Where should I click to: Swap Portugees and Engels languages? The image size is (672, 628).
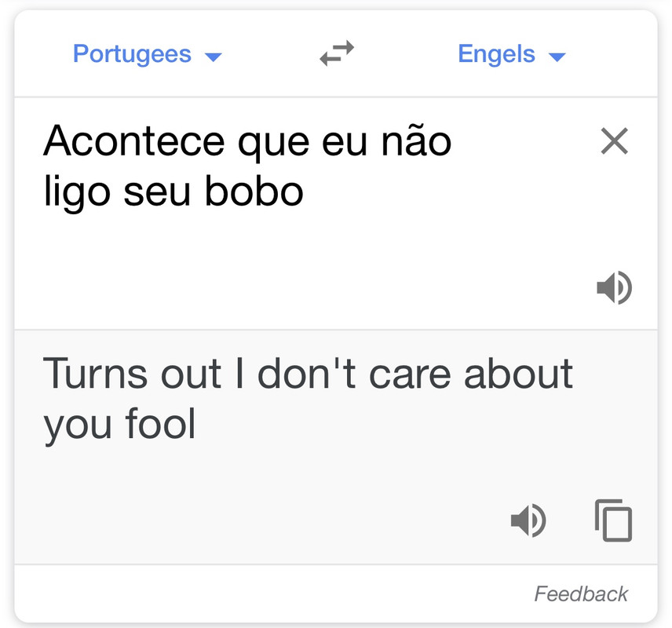click(x=337, y=53)
